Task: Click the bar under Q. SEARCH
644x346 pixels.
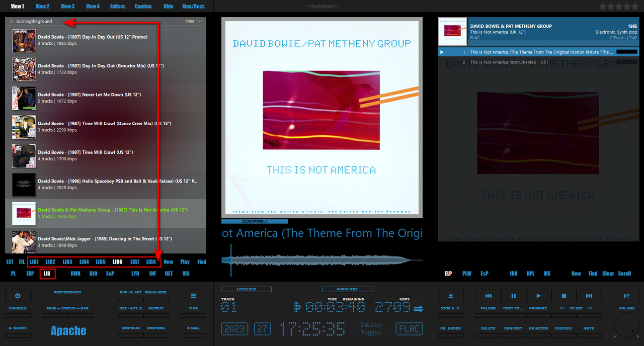Action: pyautogui.click(x=18, y=335)
